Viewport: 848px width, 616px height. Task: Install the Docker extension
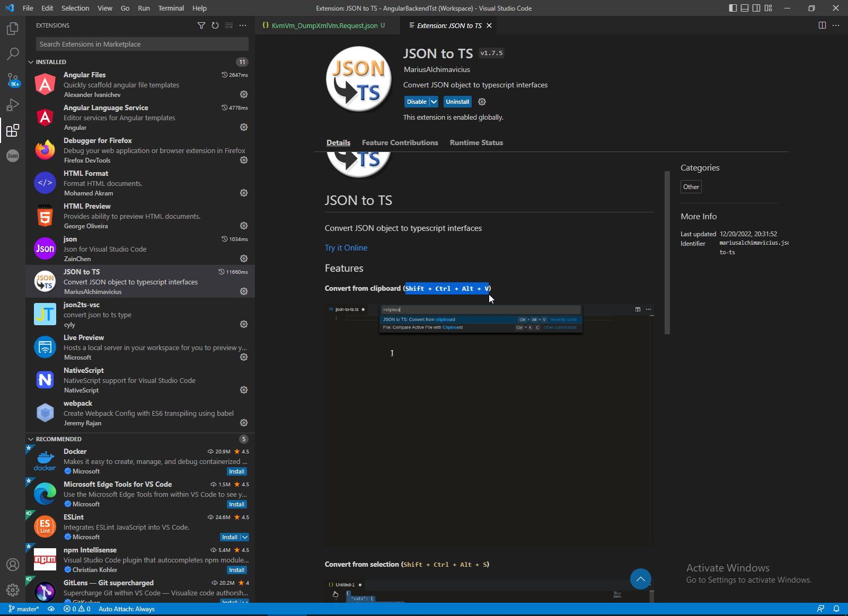point(237,471)
